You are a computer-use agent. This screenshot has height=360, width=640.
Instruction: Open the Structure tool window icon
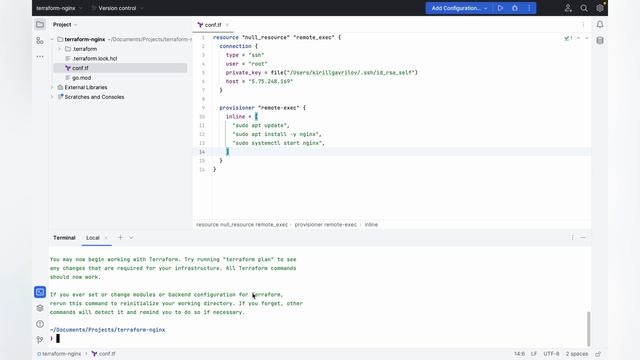click(40, 40)
